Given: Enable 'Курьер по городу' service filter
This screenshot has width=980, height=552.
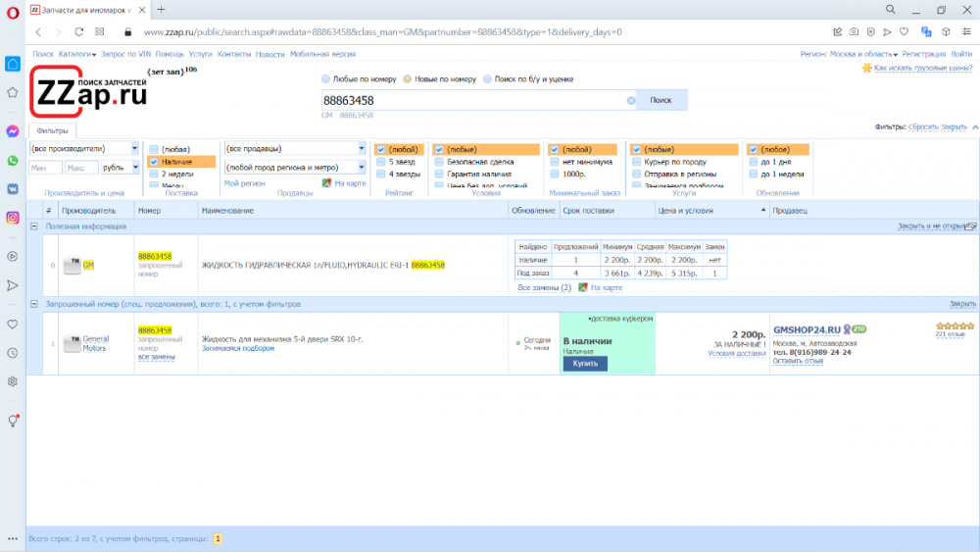Looking at the screenshot, I should 635,162.
